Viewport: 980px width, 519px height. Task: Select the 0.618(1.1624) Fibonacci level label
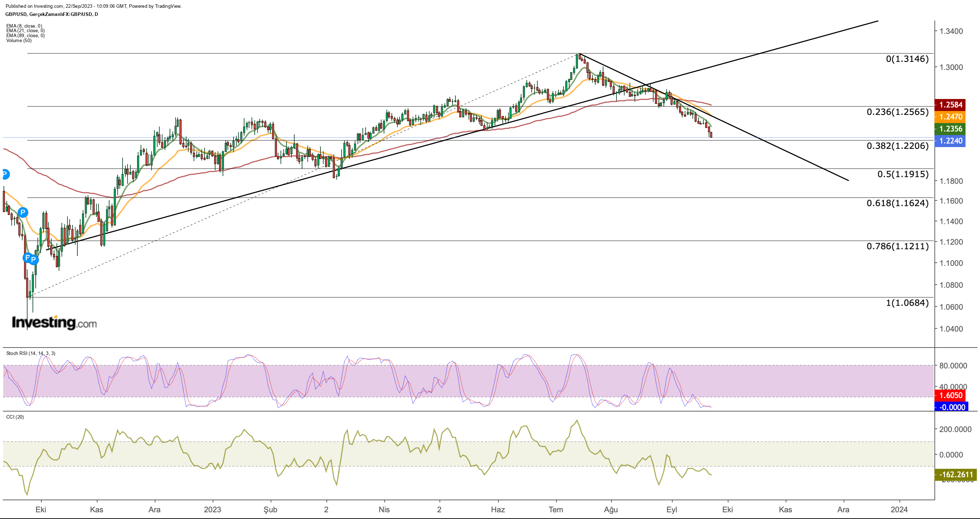coord(897,203)
